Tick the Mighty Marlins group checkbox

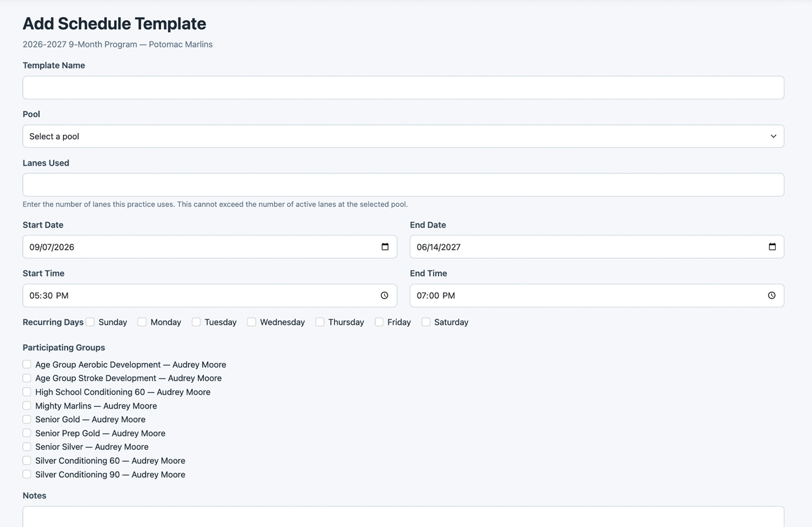(27, 406)
